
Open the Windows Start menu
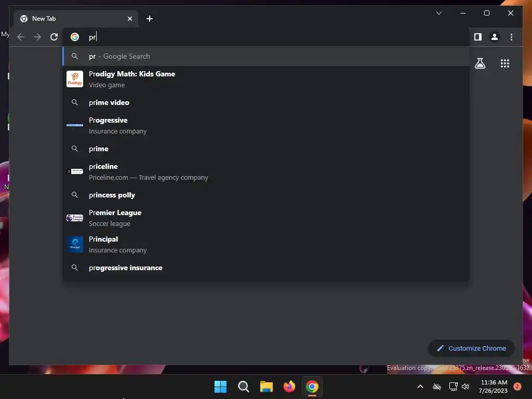click(220, 387)
